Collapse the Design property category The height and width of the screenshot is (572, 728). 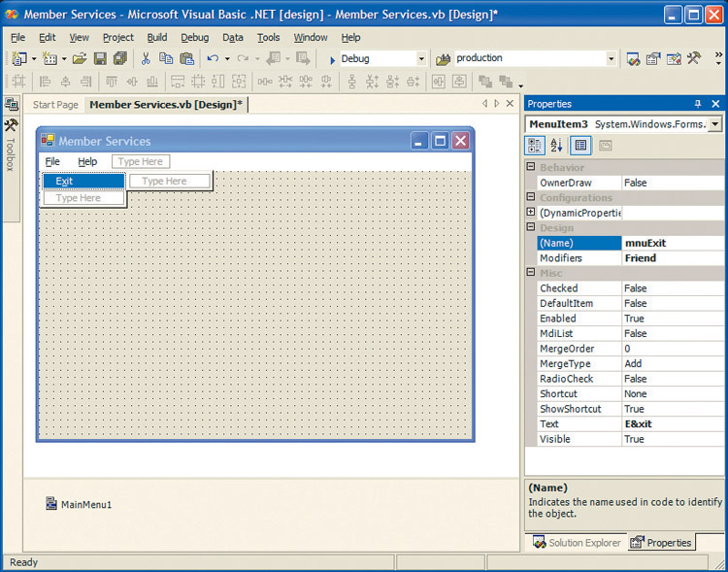[x=531, y=226]
